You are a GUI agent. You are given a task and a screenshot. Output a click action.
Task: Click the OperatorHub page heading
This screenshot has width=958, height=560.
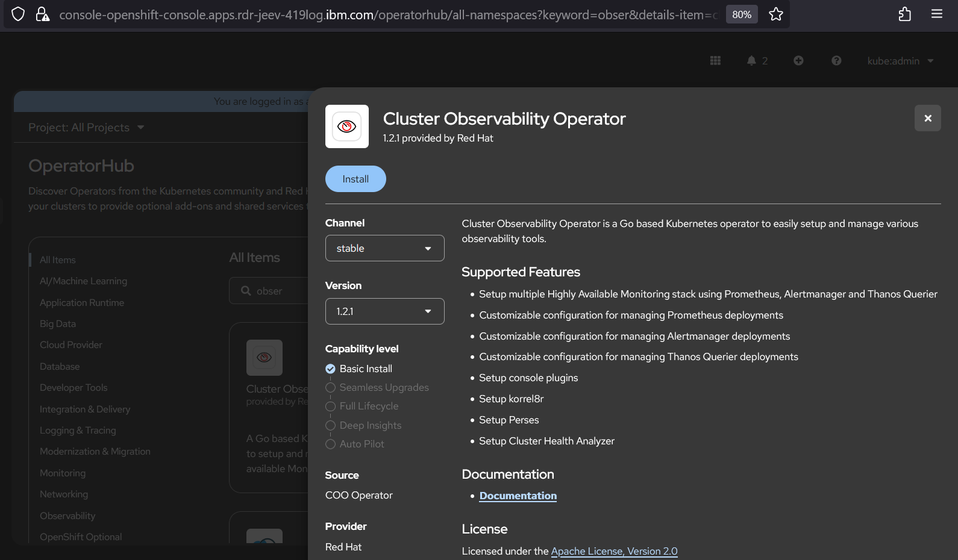[81, 166]
